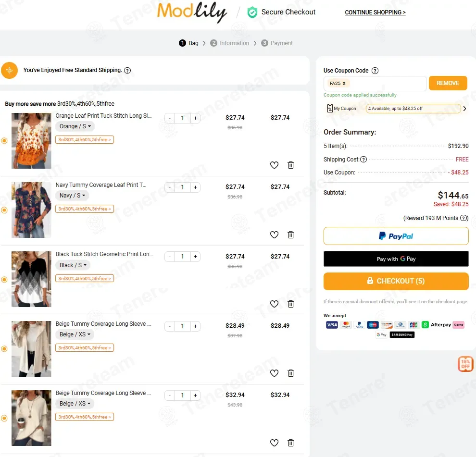Toggle selection of Black Tuck Stitch item

tap(4, 280)
